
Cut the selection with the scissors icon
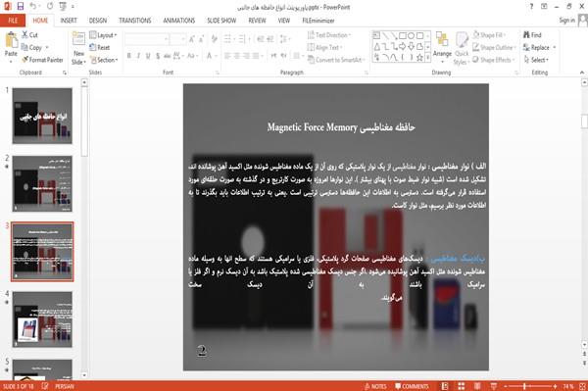point(29,35)
